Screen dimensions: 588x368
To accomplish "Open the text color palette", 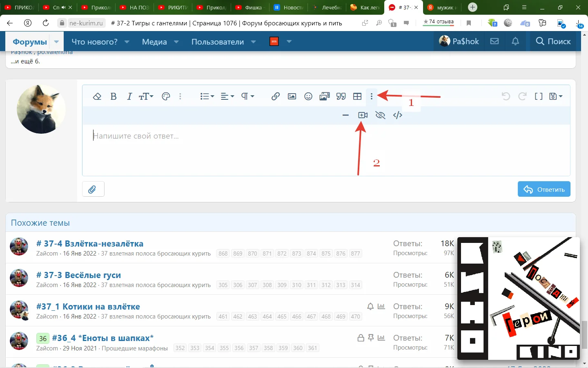I will pos(166,96).
